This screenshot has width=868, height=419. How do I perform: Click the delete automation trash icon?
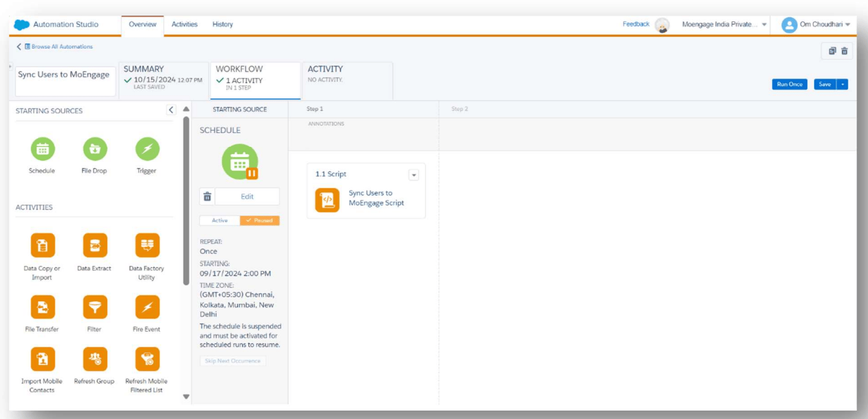pyautogui.click(x=845, y=51)
